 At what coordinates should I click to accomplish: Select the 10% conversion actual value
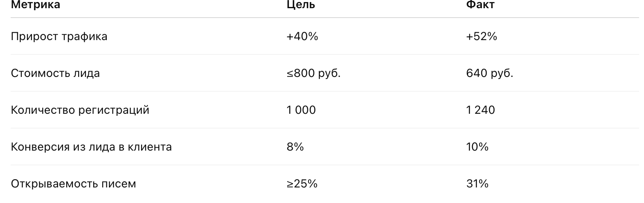[477, 147]
